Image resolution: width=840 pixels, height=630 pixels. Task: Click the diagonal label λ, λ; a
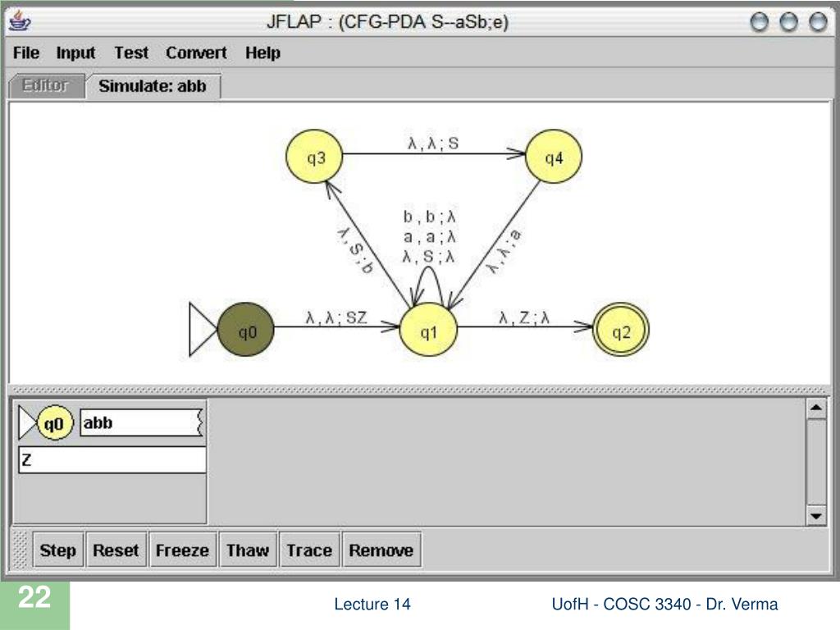[503, 251]
